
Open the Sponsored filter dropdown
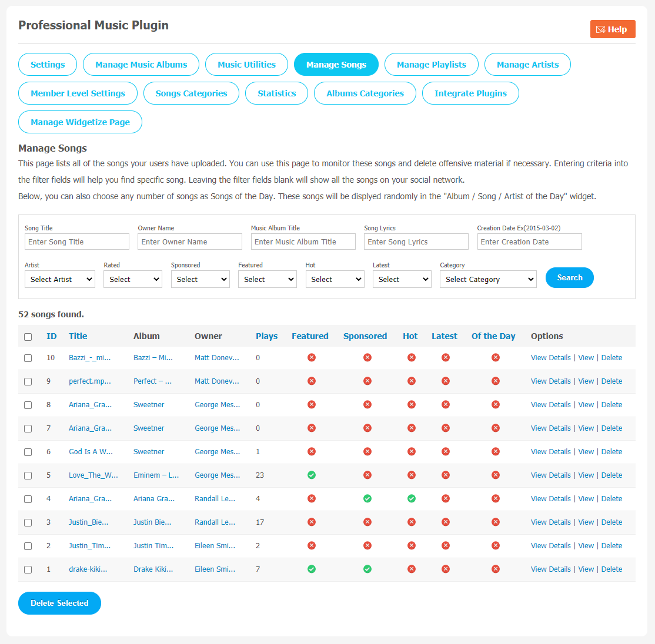pos(200,279)
